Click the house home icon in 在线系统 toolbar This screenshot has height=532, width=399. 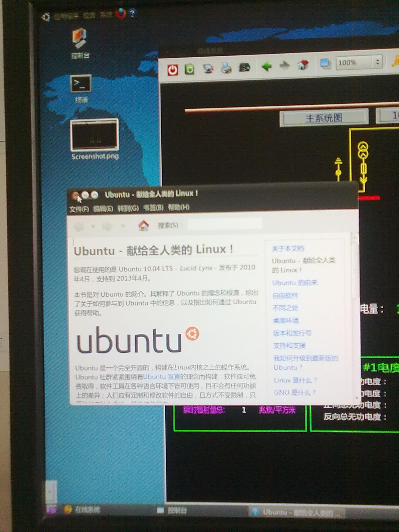[303, 65]
